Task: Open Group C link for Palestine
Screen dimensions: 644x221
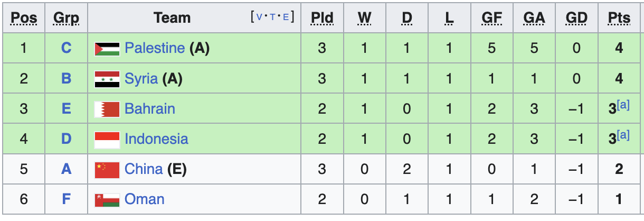Action: click(x=66, y=49)
